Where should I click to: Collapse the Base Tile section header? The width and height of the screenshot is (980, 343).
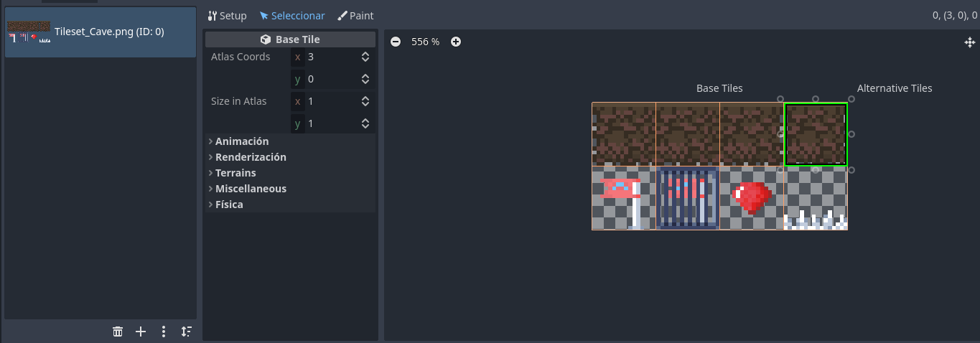[x=290, y=39]
